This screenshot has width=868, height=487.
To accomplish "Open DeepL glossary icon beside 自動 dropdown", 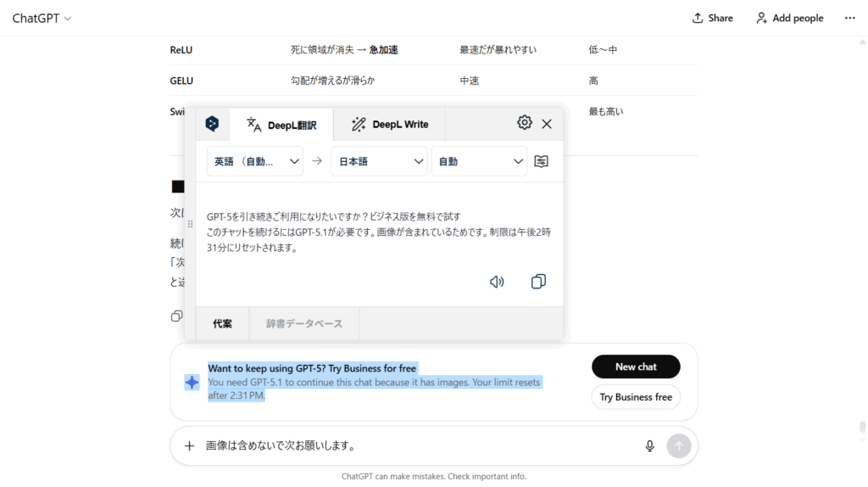I will (542, 161).
